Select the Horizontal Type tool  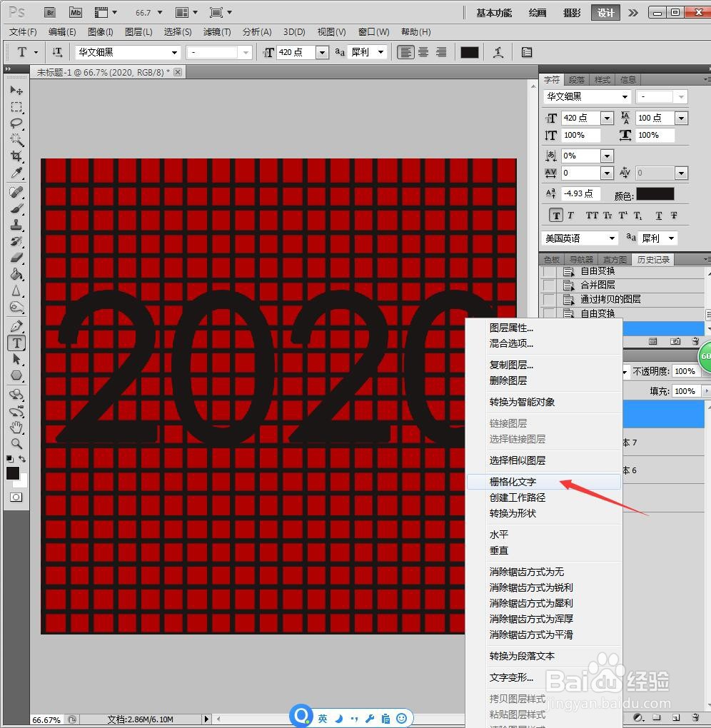pos(16,343)
